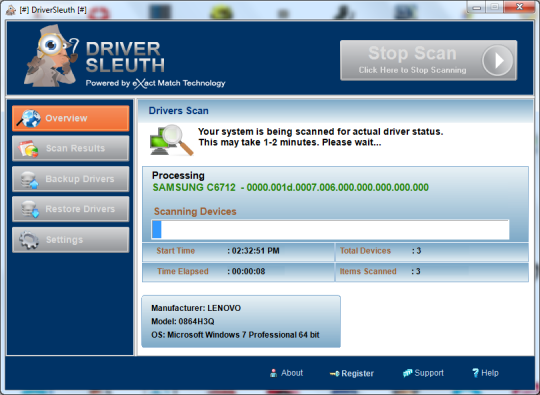
Task: Click the DriverSleuth title bar app icon
Action: (x=11, y=10)
